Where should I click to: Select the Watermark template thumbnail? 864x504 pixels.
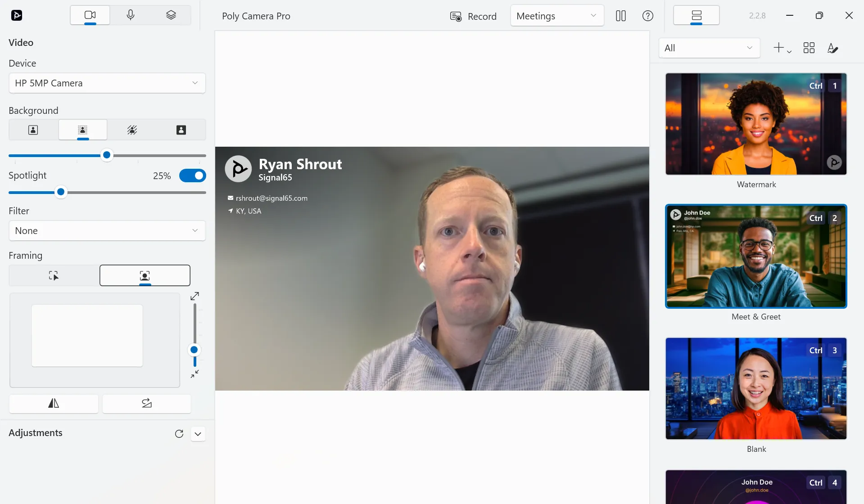click(756, 124)
